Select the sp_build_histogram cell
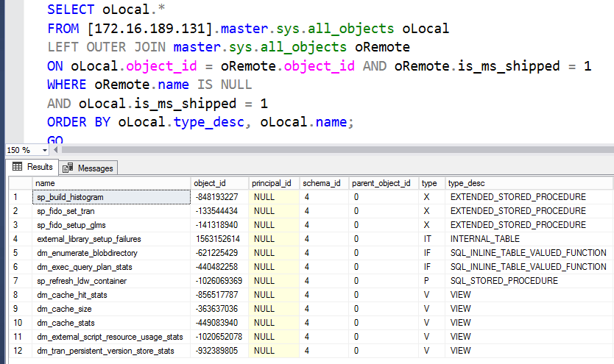This screenshot has height=364, width=614. (111, 197)
